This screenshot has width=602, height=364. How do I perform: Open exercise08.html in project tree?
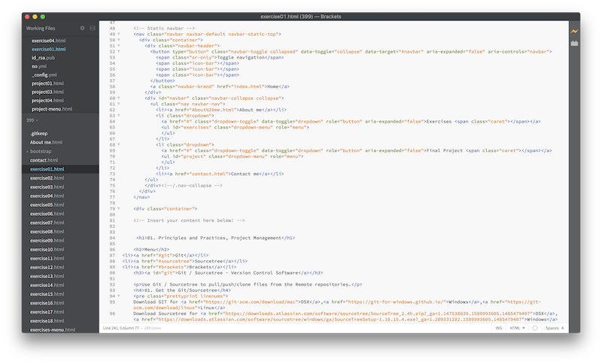pyautogui.click(x=47, y=232)
